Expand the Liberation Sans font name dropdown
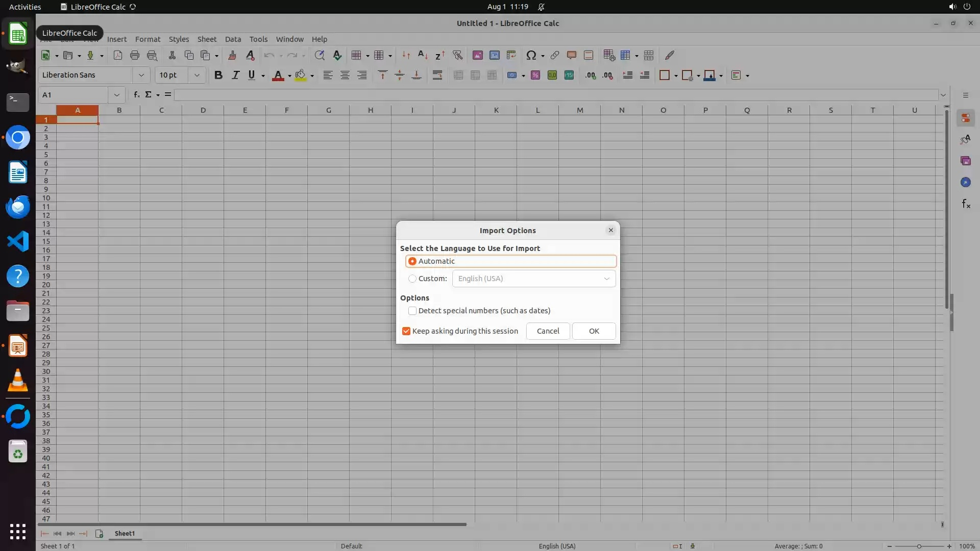Screen dimensions: 980x551 [x=141, y=75]
